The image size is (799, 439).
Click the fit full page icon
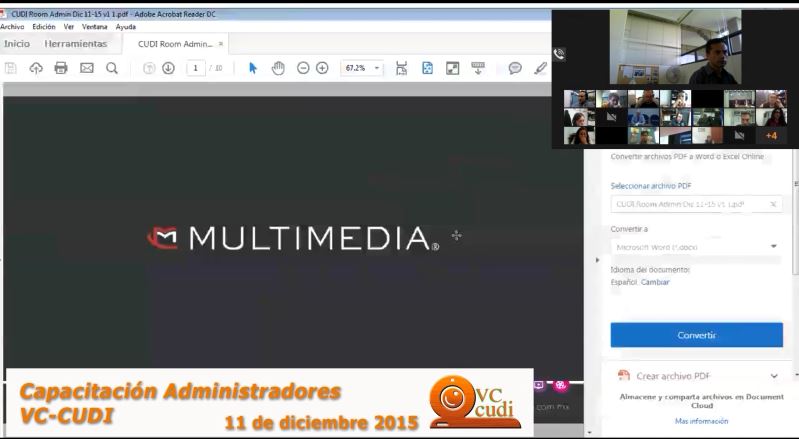428,68
